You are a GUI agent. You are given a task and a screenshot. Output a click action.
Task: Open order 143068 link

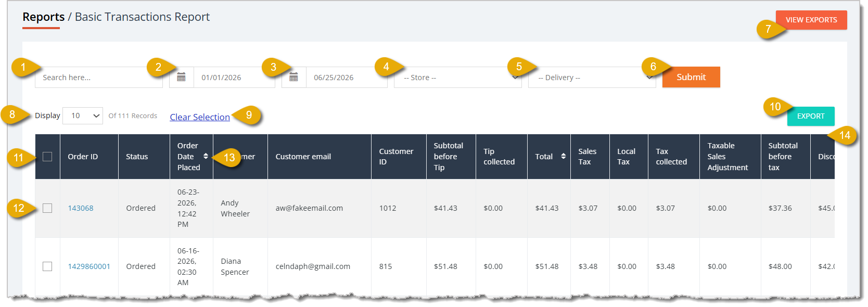tap(81, 208)
